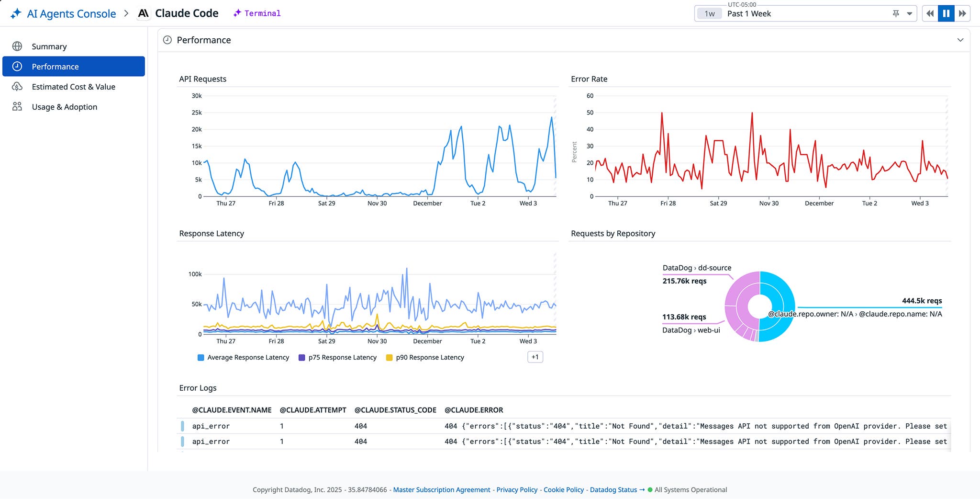Select the Usage & Adoption people icon
This screenshot has width=980, height=499.
tap(18, 106)
